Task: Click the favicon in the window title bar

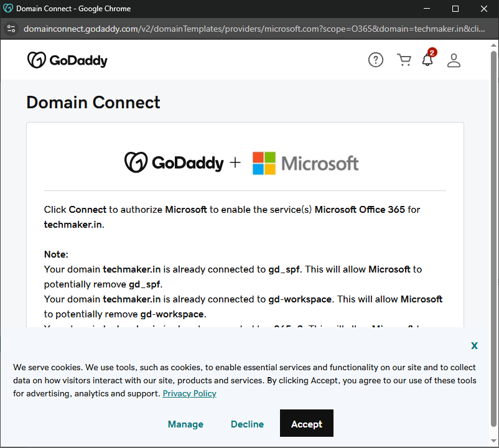Action: 8,9
